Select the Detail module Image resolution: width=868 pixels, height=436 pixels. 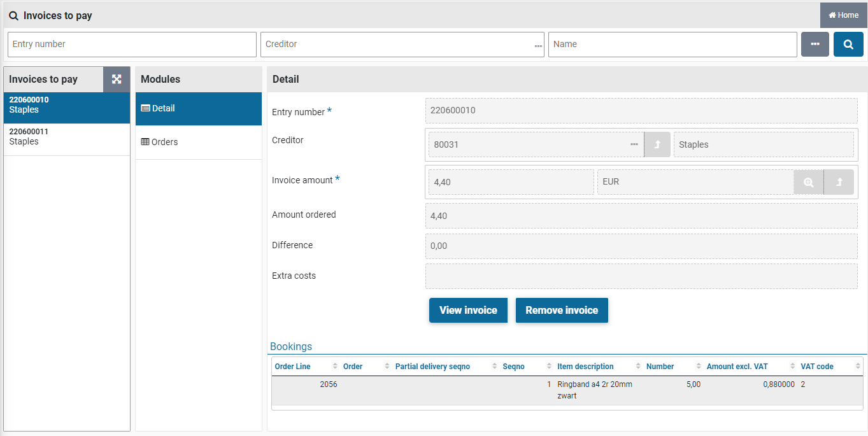click(x=198, y=109)
